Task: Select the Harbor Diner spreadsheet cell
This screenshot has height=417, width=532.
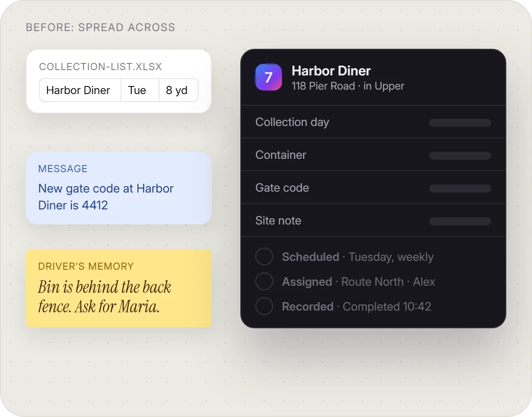Action: coord(80,90)
